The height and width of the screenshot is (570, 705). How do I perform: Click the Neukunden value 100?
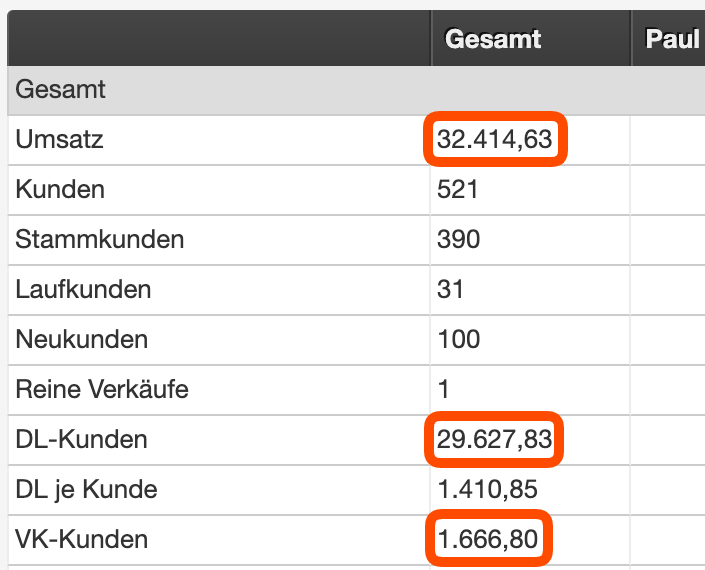[458, 339]
